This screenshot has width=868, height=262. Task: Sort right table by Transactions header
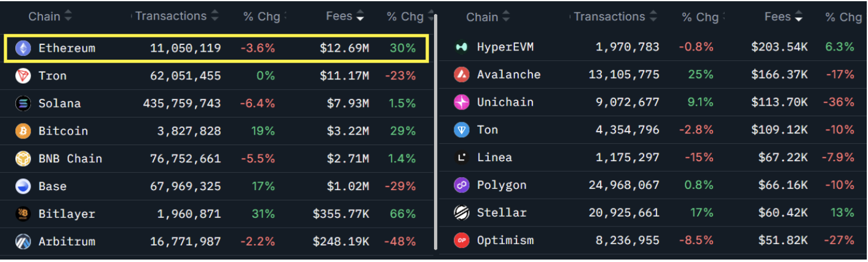[615, 17]
